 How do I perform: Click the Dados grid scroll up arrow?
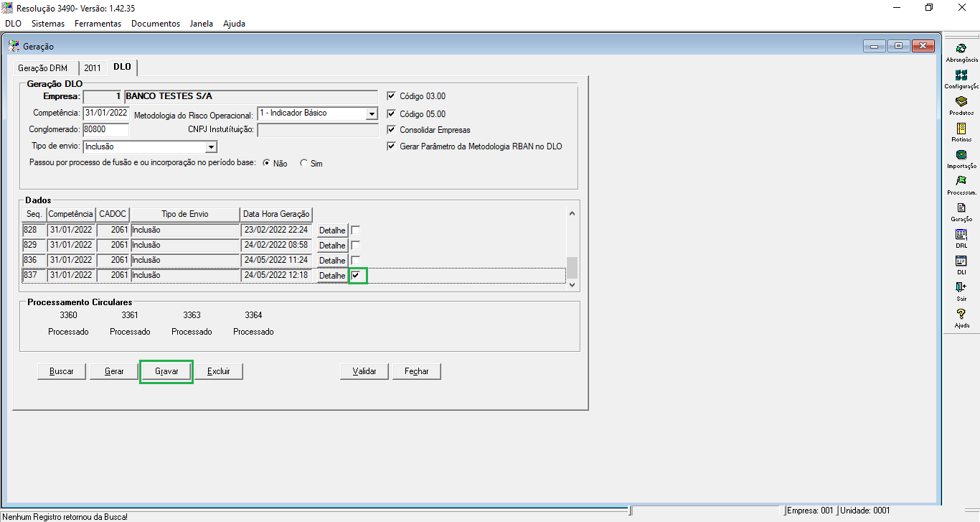pos(572,213)
